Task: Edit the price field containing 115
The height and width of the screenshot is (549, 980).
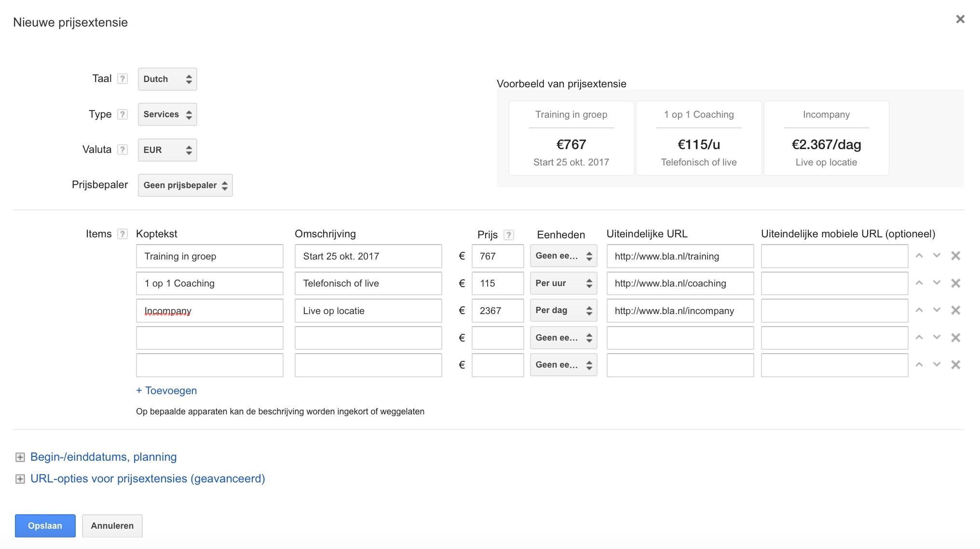Action: (x=498, y=283)
